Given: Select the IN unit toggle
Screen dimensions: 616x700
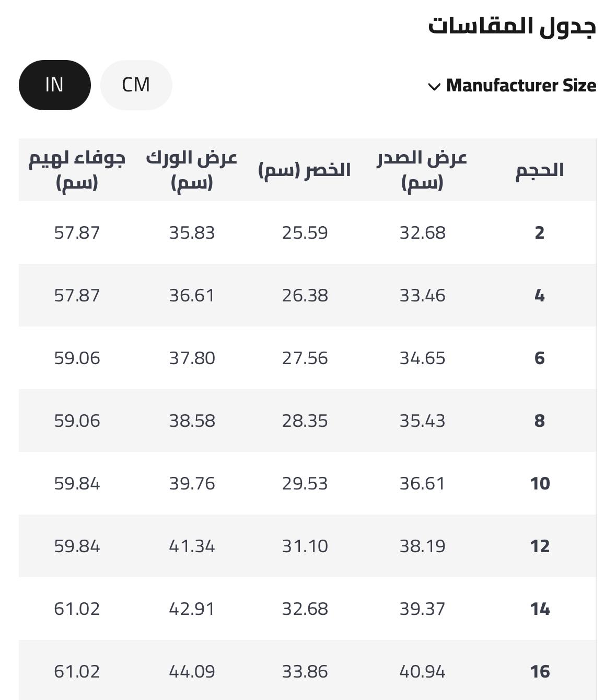Looking at the screenshot, I should pos(54,85).
